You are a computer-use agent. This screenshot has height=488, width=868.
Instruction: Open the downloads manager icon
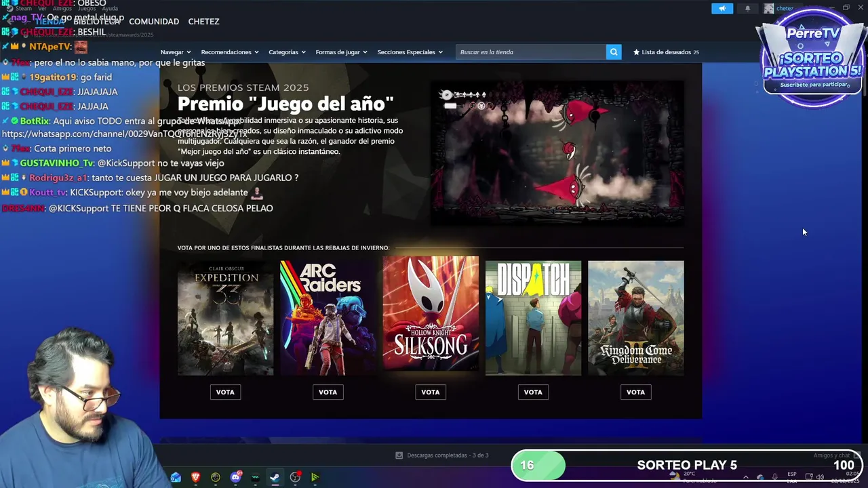coord(399,455)
